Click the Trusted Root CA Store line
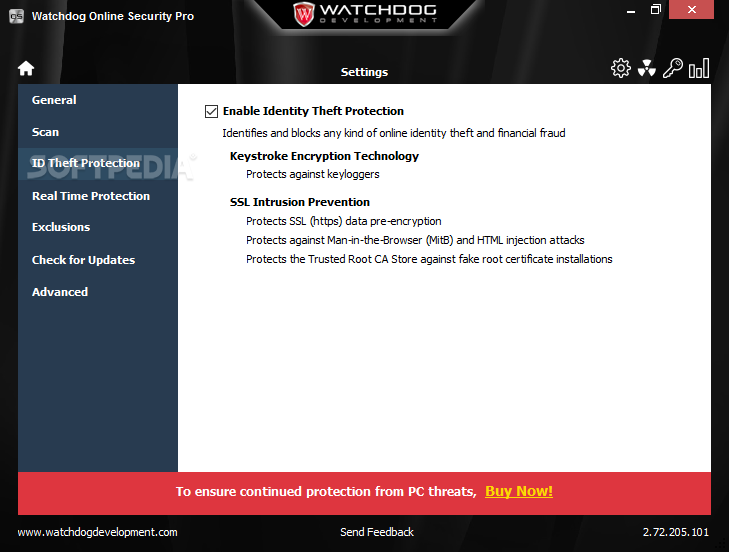Screen dimensions: 729x552 (x=429, y=259)
